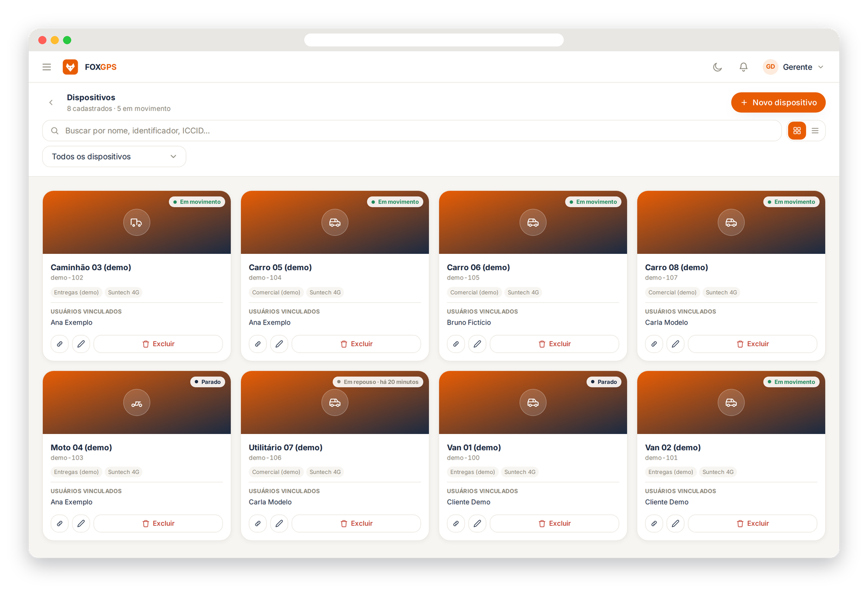
Task: Click the Carro 06 (demo) title
Action: [x=478, y=267]
